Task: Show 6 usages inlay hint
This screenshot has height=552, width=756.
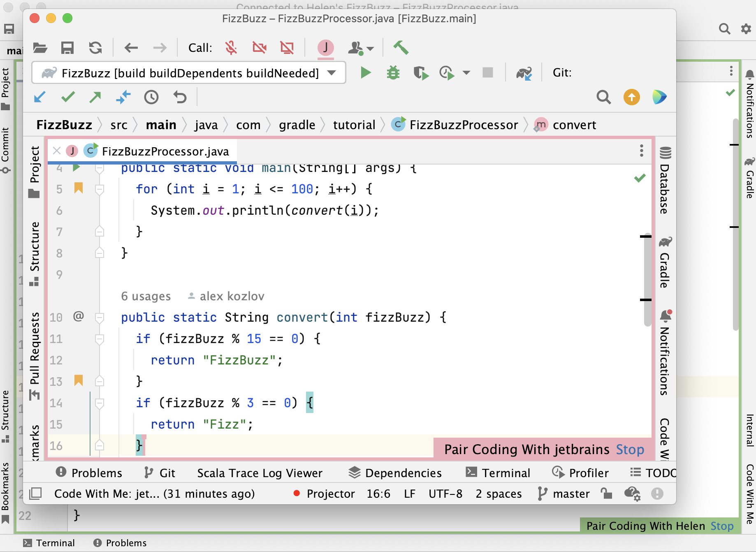Action: pos(146,296)
